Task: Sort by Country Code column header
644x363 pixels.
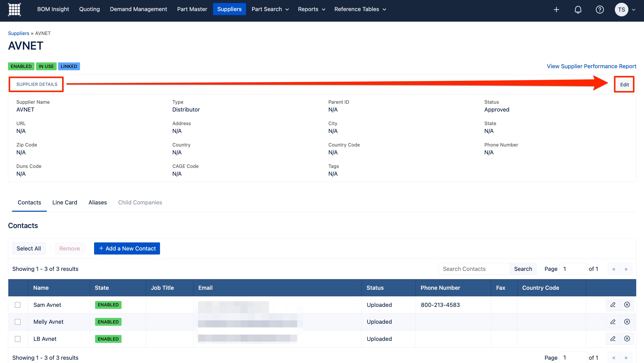Action: pos(551,288)
